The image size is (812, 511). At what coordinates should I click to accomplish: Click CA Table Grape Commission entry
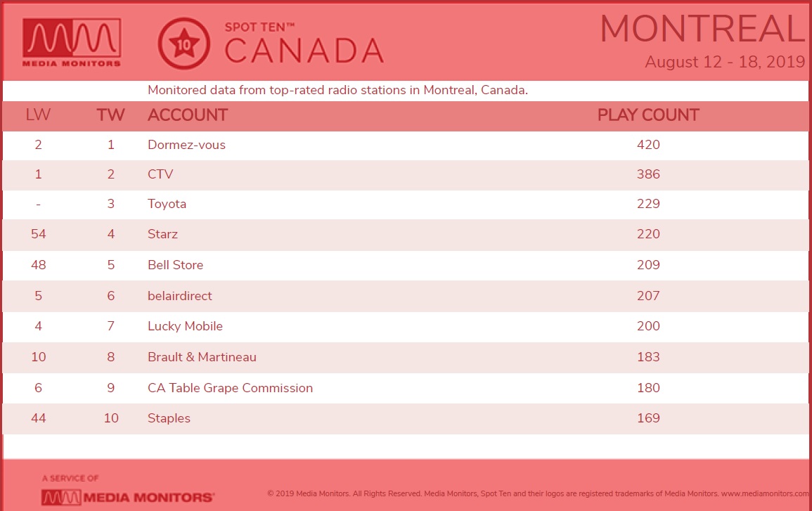click(x=230, y=388)
